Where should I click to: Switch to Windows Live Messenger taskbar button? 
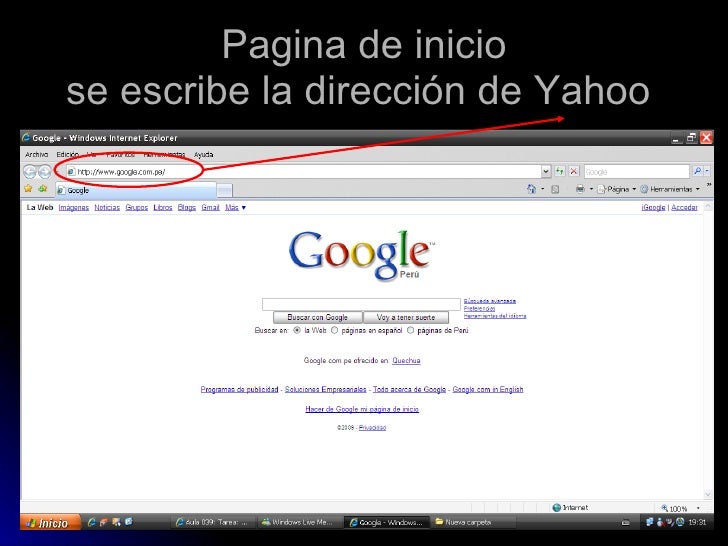tap(298, 522)
